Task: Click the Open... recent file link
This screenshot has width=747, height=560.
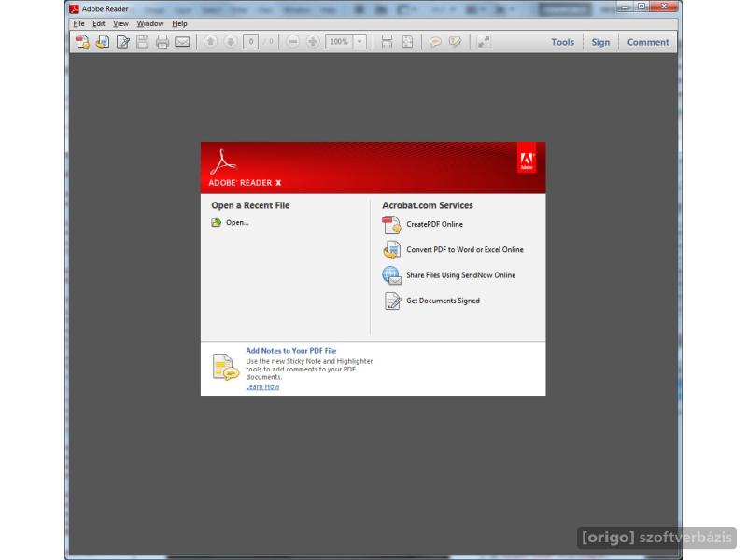Action: 237,222
